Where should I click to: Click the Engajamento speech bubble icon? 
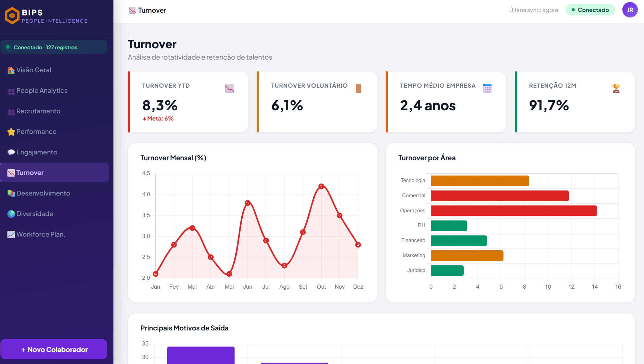point(11,152)
